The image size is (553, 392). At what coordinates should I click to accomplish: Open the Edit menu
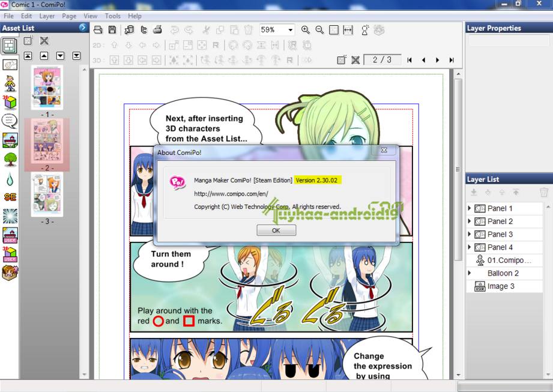click(26, 16)
